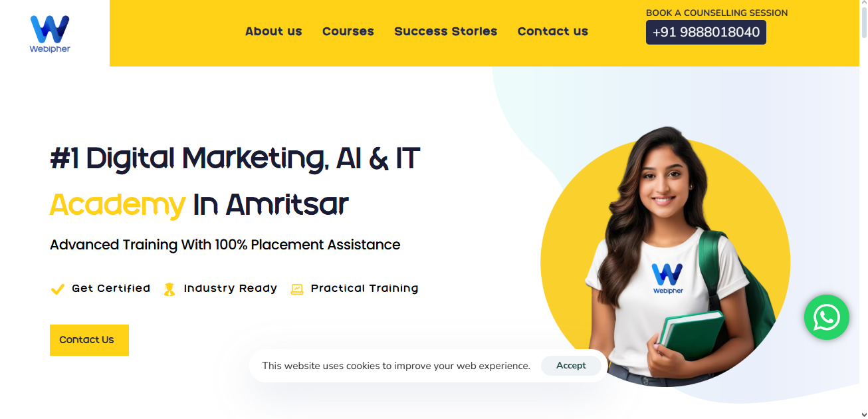Click the Webipher logo on the student's t-shirt

(x=667, y=279)
